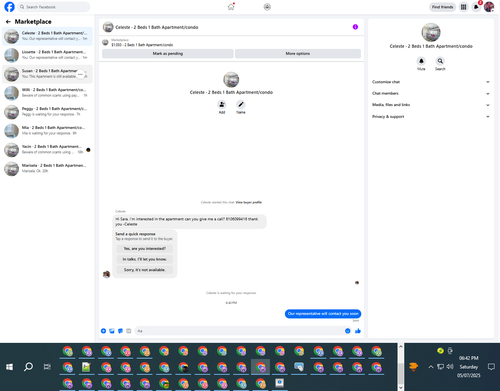The height and width of the screenshot is (391, 500).
Task: Open Marisela's conversation in the chat list
Action: coord(47,168)
